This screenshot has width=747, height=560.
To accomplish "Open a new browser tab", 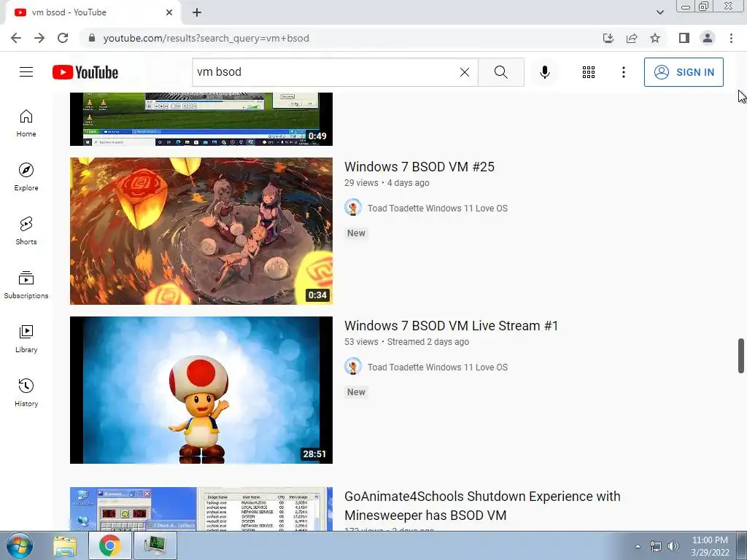I will [x=197, y=12].
